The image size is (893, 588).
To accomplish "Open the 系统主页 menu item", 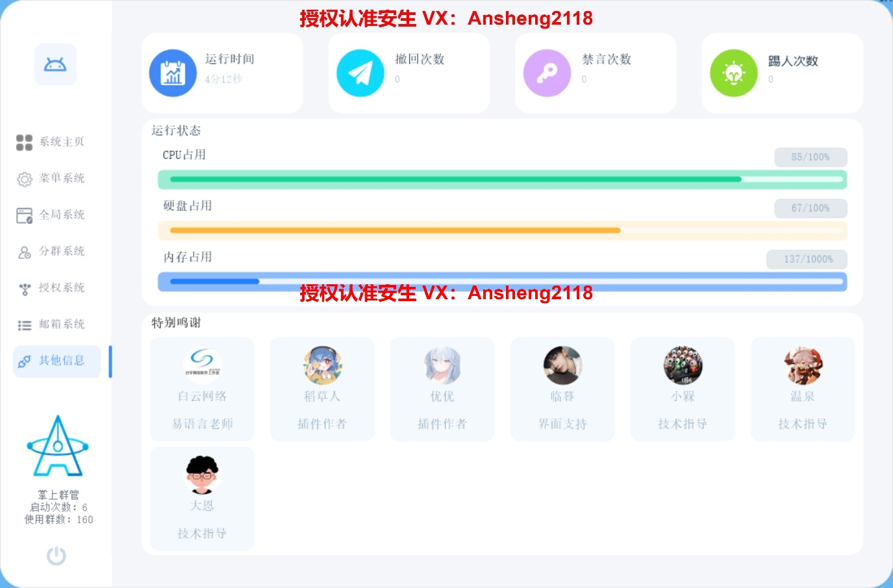I will pos(51,141).
